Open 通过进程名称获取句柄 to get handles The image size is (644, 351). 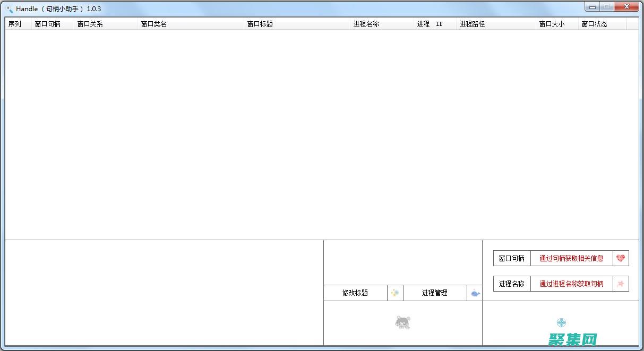tap(572, 284)
